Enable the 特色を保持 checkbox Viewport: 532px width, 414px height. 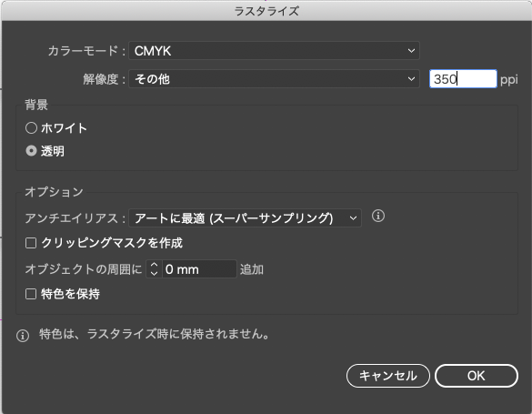31,294
